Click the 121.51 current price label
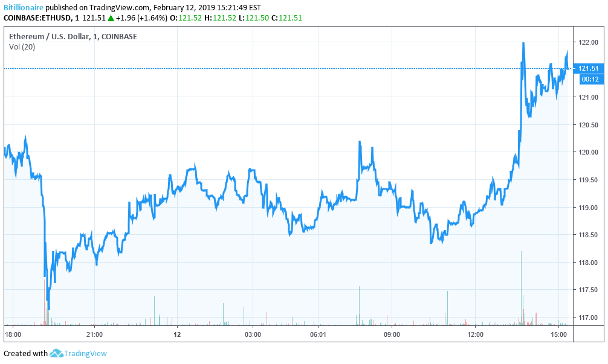The image size is (608, 364). 588,68
